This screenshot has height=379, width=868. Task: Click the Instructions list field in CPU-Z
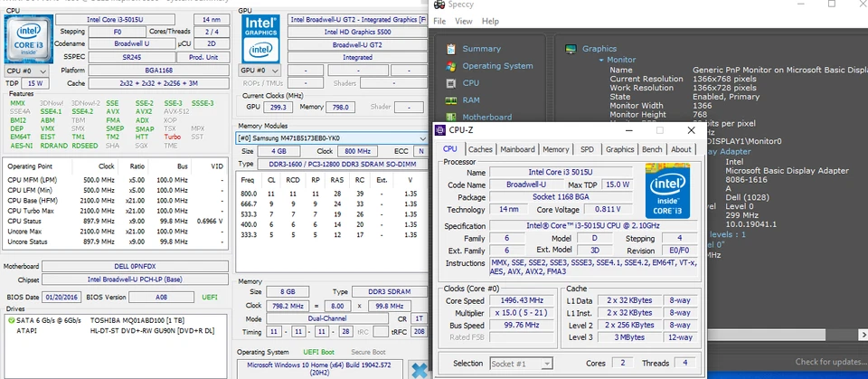[x=593, y=267]
